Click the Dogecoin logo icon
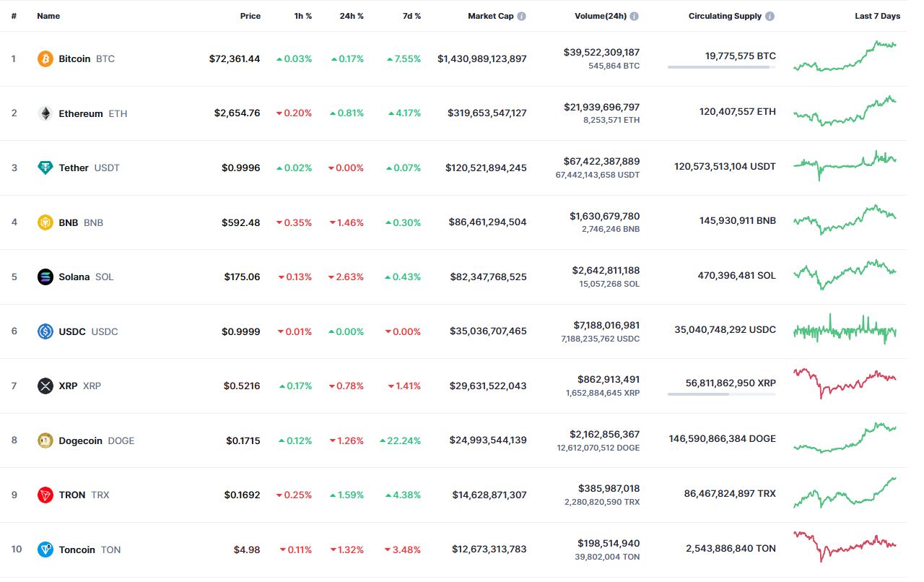Image resolution: width=924 pixels, height=582 pixels. 45,440
